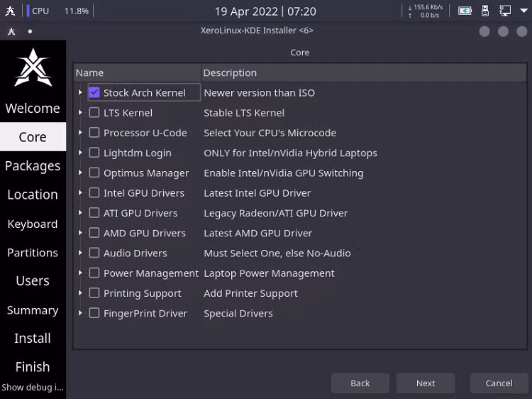The image size is (532, 399).
Task: Open the display monitor tray icon
Action: [505, 11]
